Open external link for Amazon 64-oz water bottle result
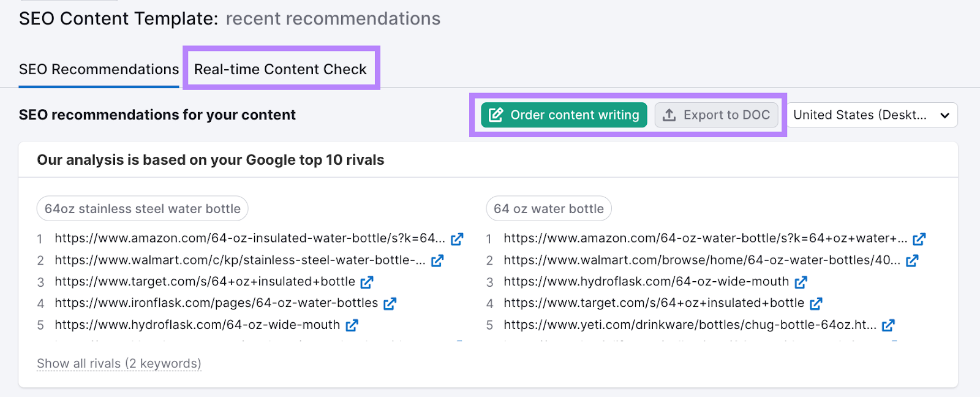Image resolution: width=980 pixels, height=397 pixels. (919, 239)
